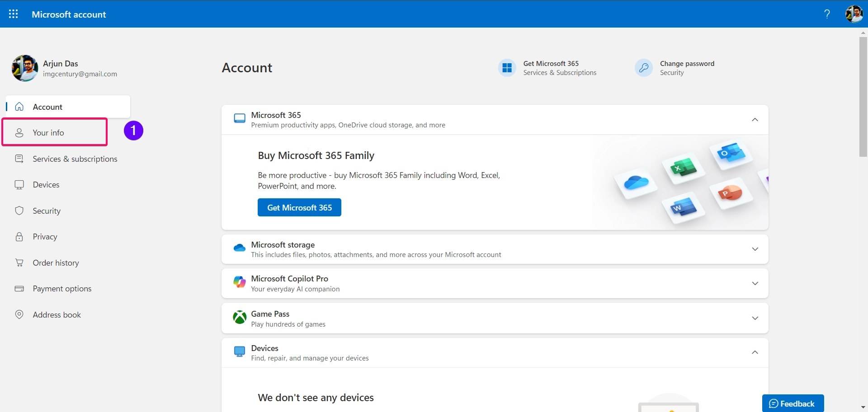Click the Get Microsoft 365 shortcut link at top

tap(547, 68)
